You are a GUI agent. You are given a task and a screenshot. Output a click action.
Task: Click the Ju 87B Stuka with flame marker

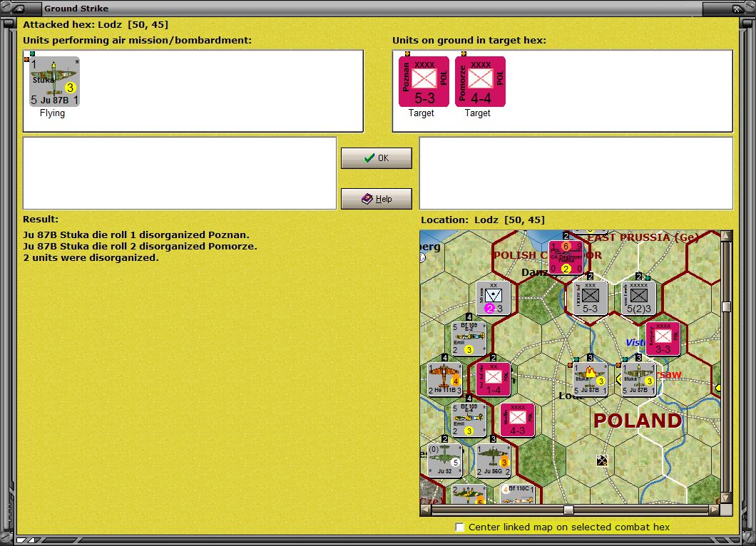[590, 379]
